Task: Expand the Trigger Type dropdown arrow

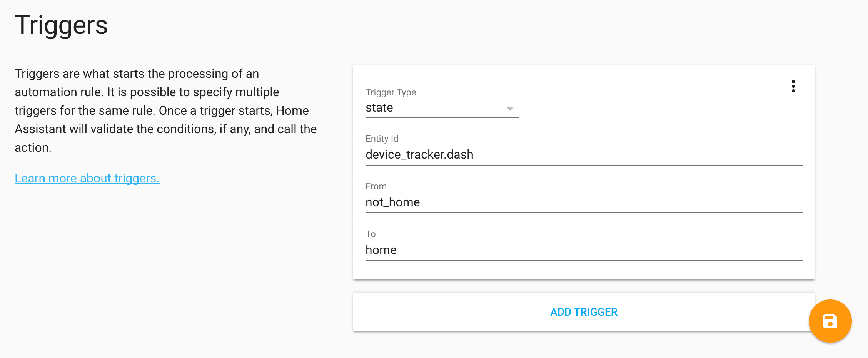Action: click(x=510, y=109)
